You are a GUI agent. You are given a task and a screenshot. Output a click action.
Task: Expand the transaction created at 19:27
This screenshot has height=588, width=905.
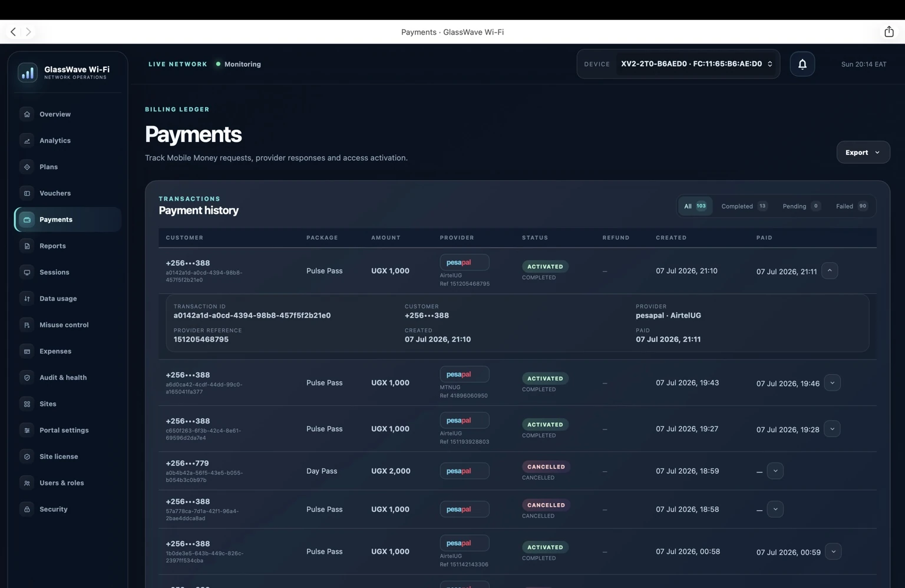(832, 429)
